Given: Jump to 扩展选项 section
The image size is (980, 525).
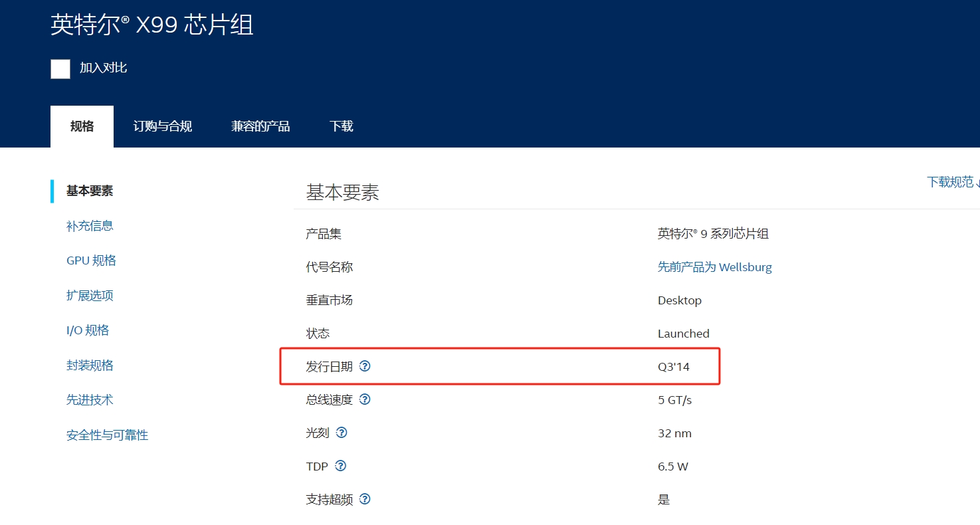Looking at the screenshot, I should [x=90, y=295].
